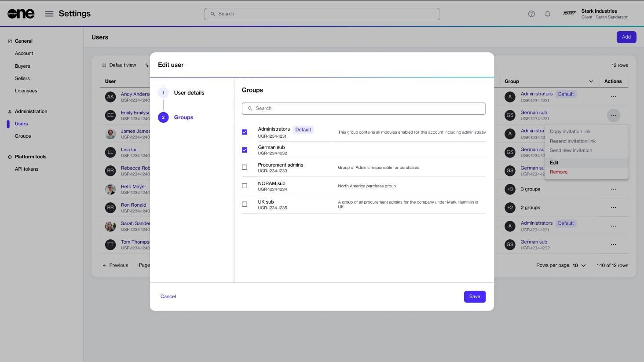644x362 pixels.
Task: Uncheck the Administrators group checkbox
Action: [x=245, y=132]
